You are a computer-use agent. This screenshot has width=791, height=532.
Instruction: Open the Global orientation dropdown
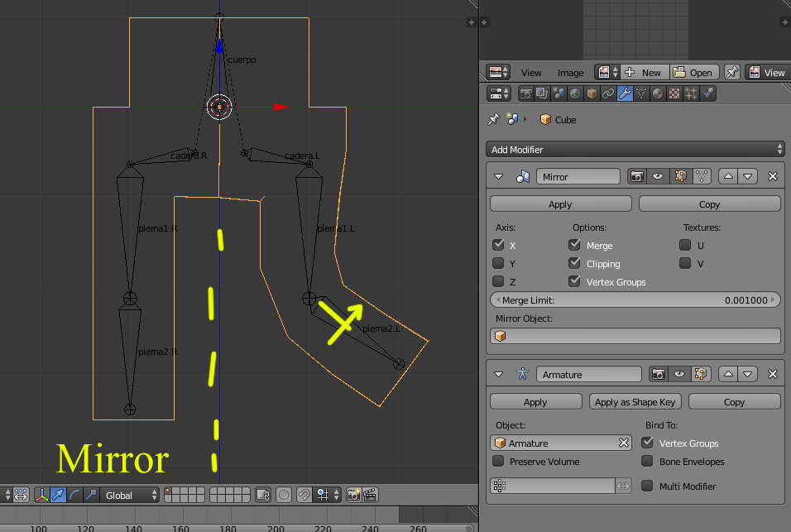click(131, 495)
